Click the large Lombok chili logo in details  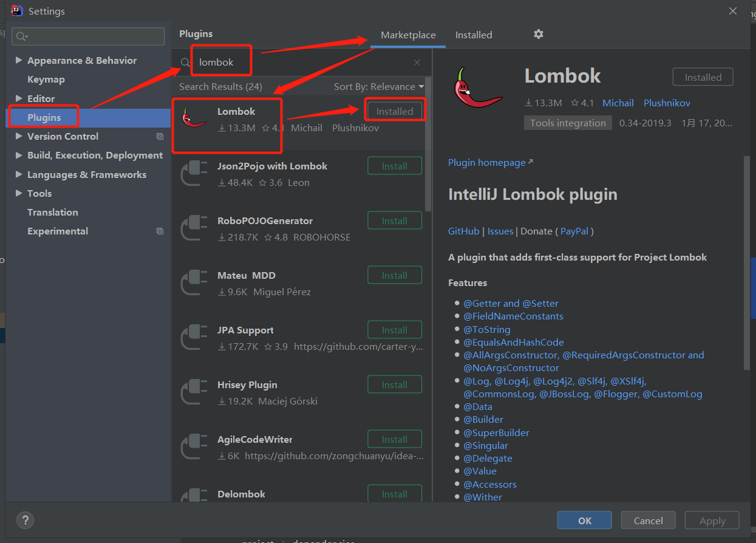click(x=478, y=88)
